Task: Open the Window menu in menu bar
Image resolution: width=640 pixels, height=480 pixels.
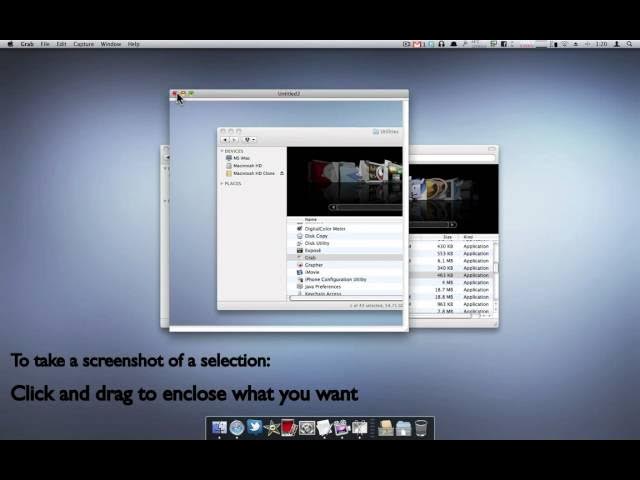Action: [110, 44]
